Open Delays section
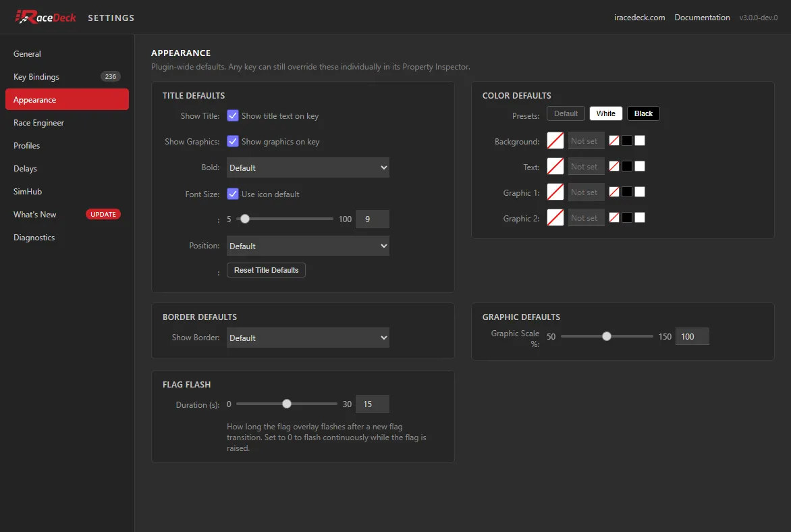The height and width of the screenshot is (532, 791). point(67,169)
